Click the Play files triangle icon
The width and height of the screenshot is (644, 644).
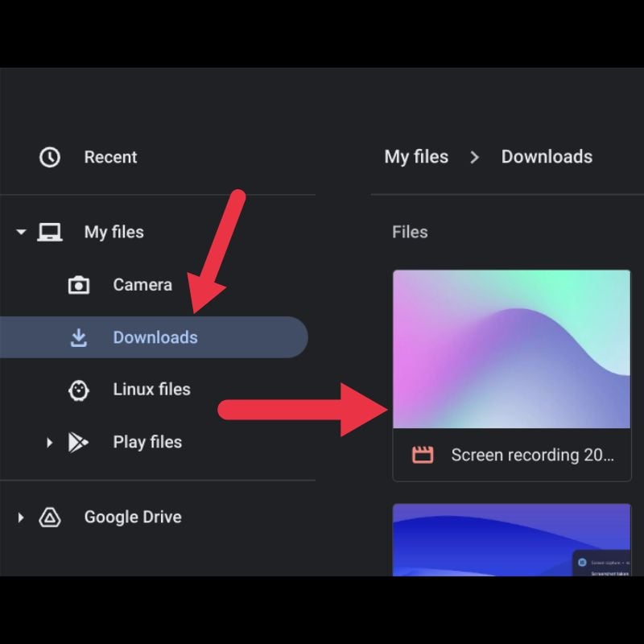pyautogui.click(x=78, y=442)
